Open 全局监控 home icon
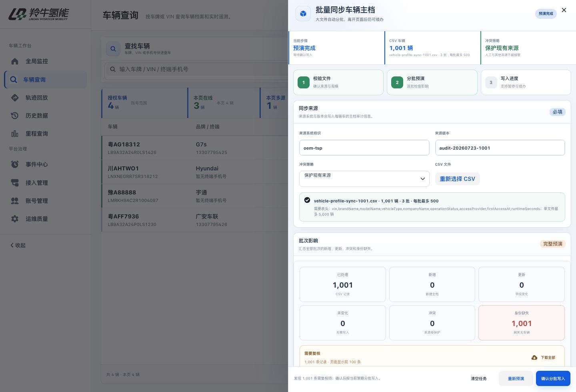This screenshot has width=576, height=392. [x=15, y=61]
